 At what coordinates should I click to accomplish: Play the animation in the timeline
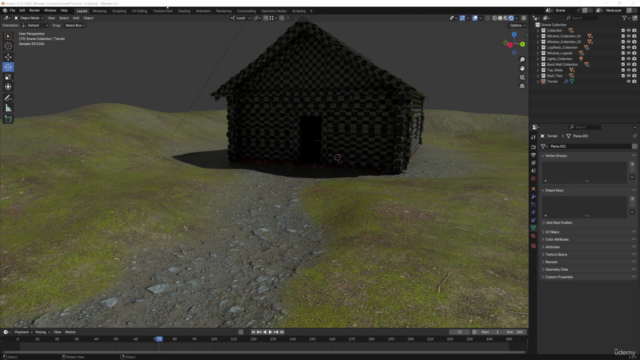coord(270,332)
